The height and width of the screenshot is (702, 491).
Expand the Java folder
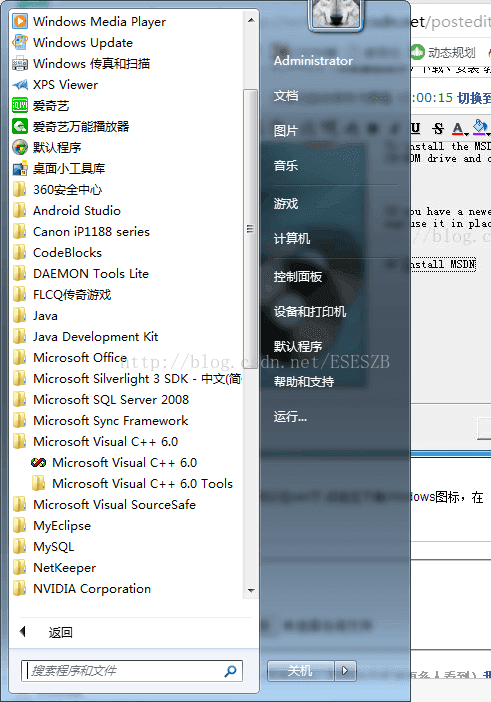pyautogui.click(x=45, y=316)
